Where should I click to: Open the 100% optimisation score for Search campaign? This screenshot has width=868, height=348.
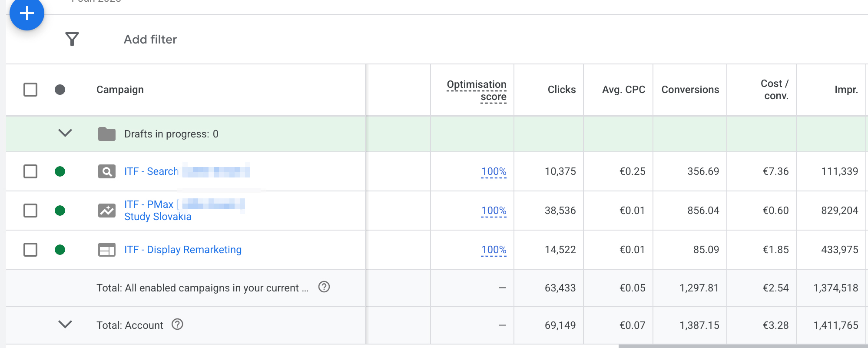pos(494,171)
